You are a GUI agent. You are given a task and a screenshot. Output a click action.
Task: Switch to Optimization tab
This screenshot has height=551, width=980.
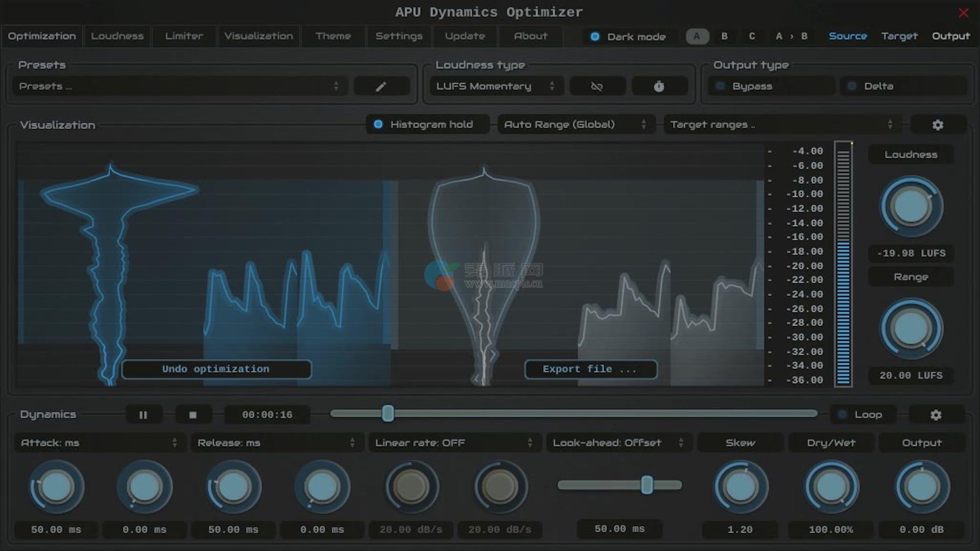tap(42, 36)
